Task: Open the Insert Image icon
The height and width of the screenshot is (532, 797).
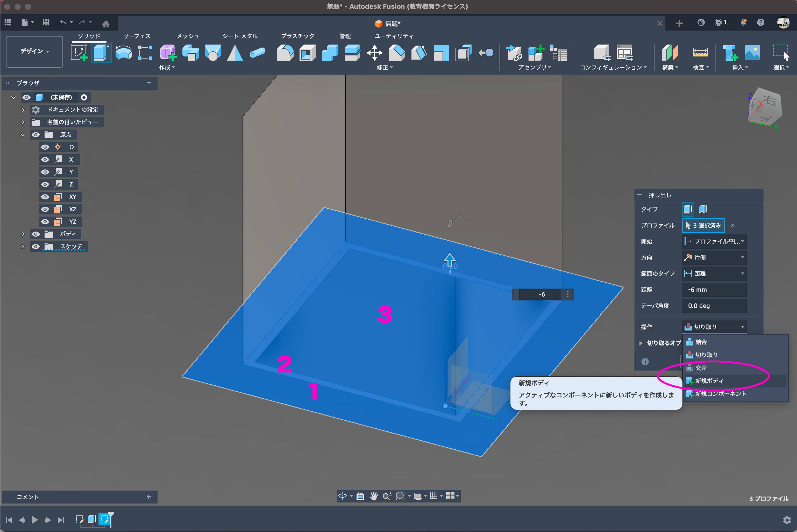Action: (x=752, y=53)
